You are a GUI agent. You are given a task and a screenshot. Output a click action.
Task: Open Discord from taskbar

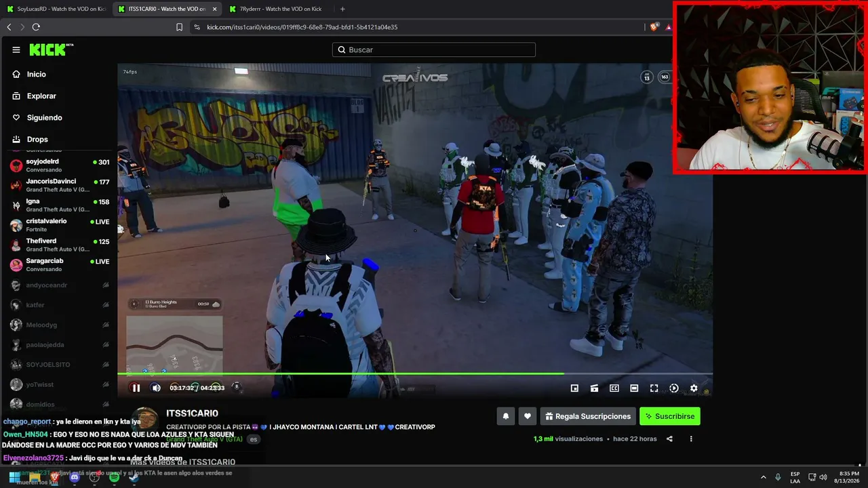point(75,478)
